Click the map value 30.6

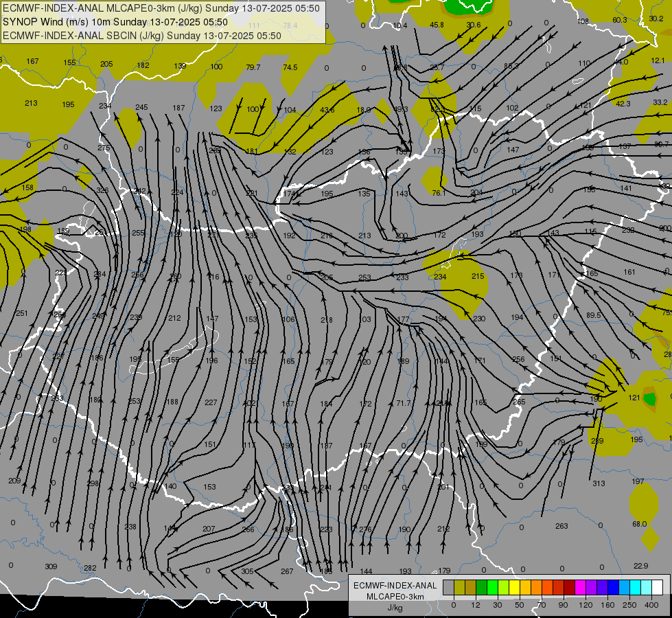[474, 25]
